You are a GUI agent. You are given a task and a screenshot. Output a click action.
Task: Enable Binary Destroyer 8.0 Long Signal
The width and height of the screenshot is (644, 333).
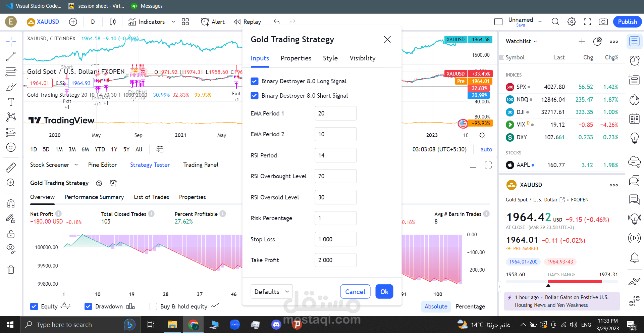(x=255, y=81)
